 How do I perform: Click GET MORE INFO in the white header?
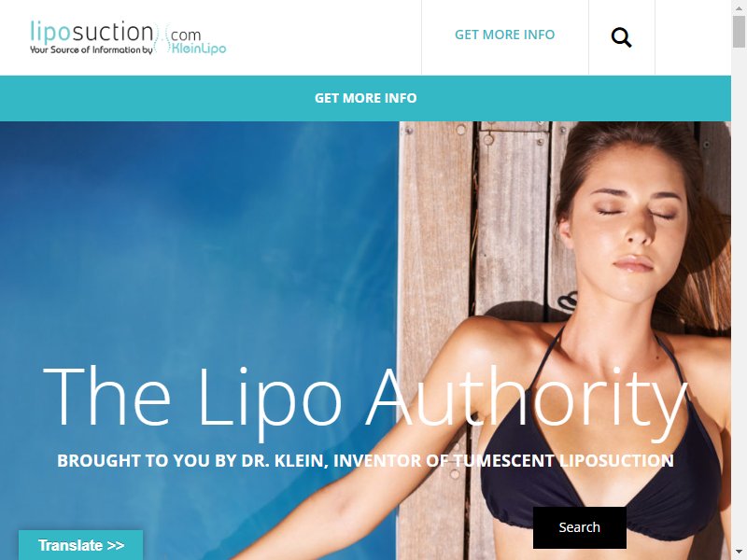click(x=504, y=35)
